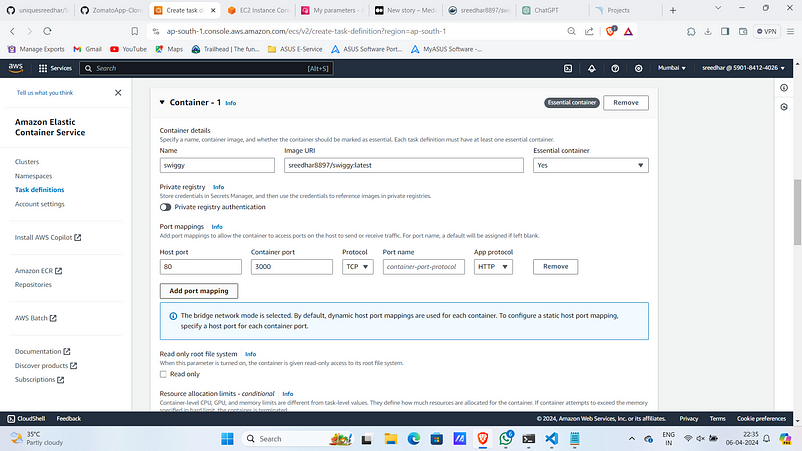Click the browser back arrow

13,31
